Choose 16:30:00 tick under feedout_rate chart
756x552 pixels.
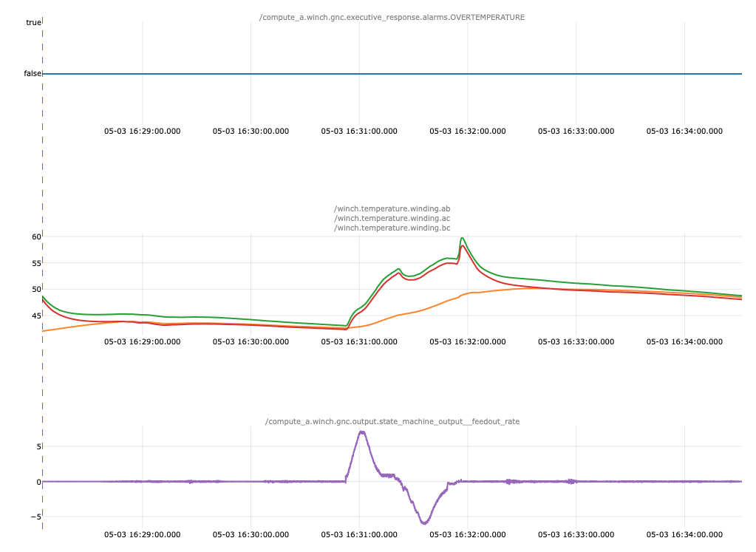(251, 535)
